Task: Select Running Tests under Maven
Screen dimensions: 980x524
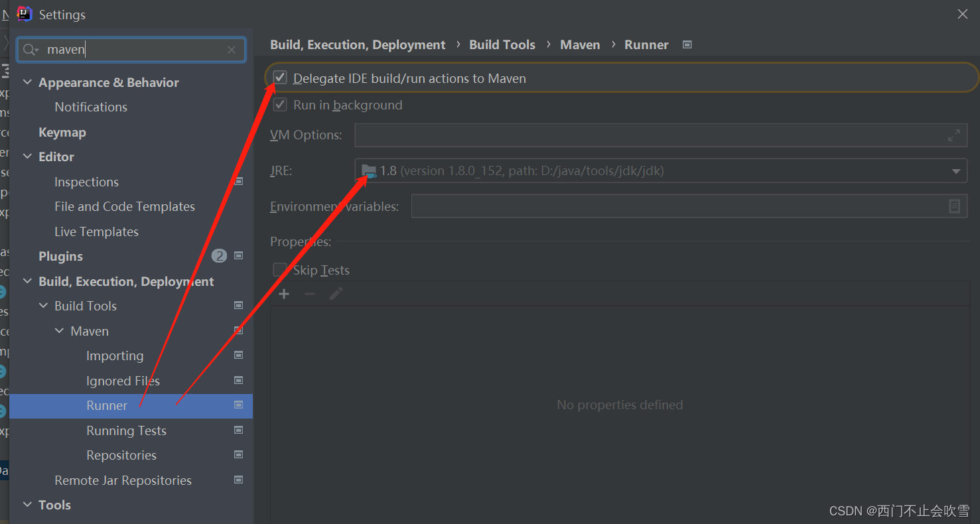Action: [x=126, y=430]
